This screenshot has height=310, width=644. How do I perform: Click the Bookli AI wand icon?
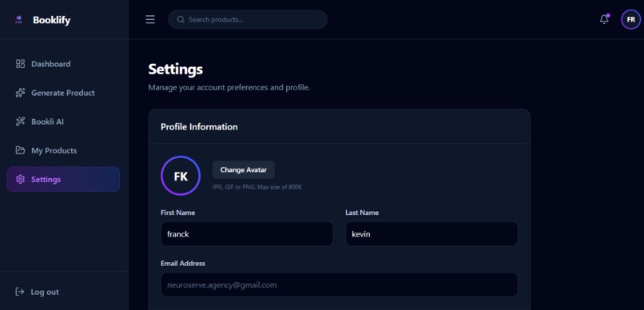point(20,121)
